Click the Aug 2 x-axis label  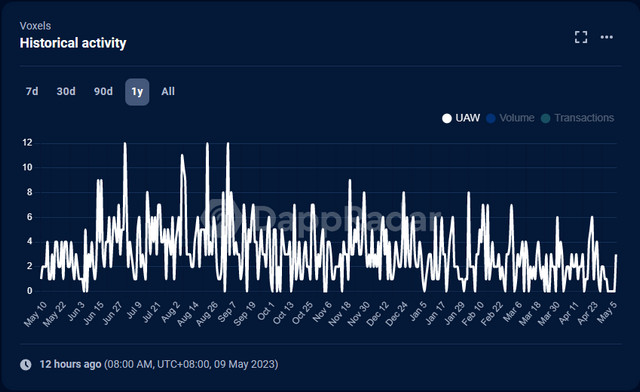click(x=170, y=313)
